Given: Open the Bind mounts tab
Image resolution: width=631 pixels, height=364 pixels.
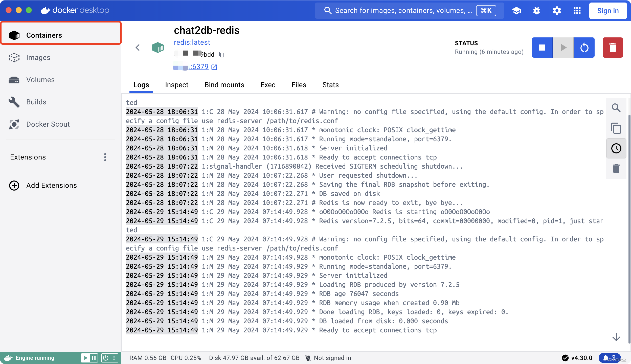Looking at the screenshot, I should pos(224,85).
